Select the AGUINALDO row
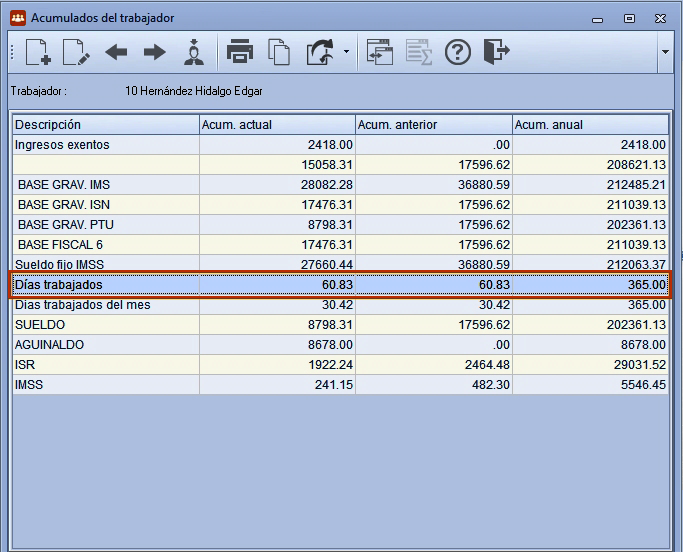The image size is (683, 555). click(341, 345)
